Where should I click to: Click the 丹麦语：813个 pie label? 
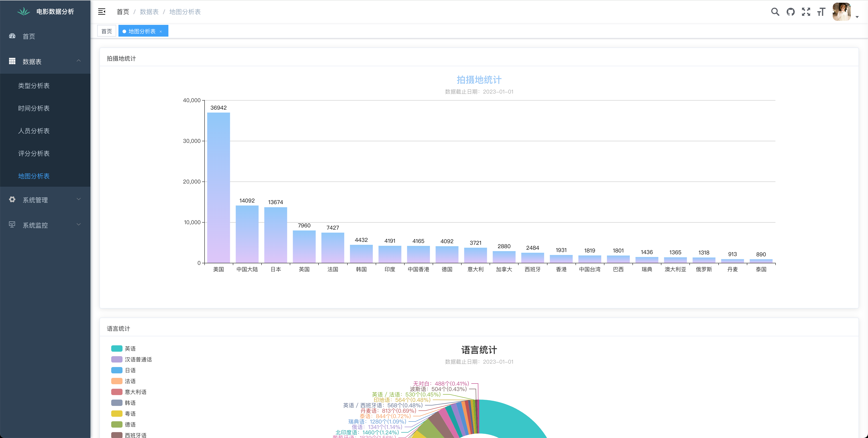388,411
